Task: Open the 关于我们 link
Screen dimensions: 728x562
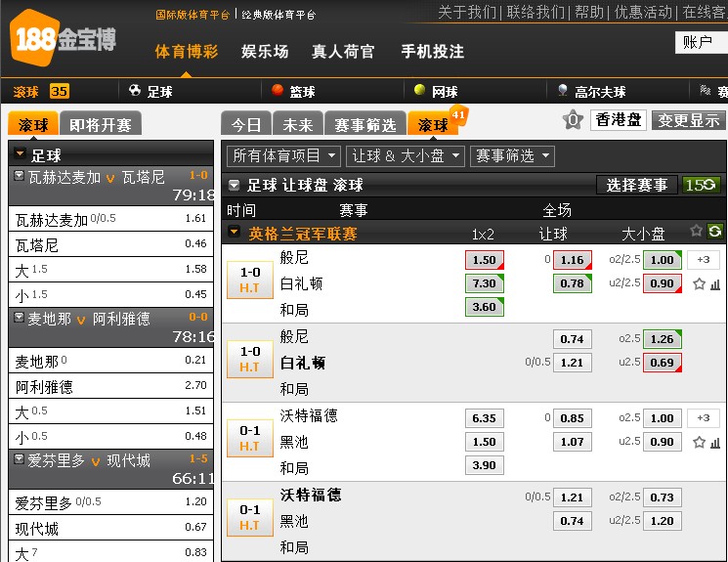Action: (467, 12)
